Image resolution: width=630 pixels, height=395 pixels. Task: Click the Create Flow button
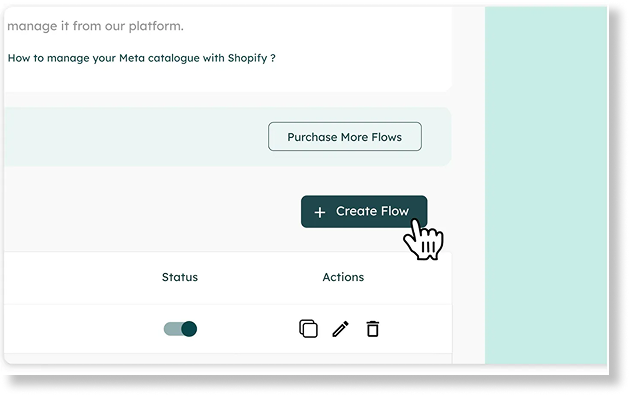point(364,212)
